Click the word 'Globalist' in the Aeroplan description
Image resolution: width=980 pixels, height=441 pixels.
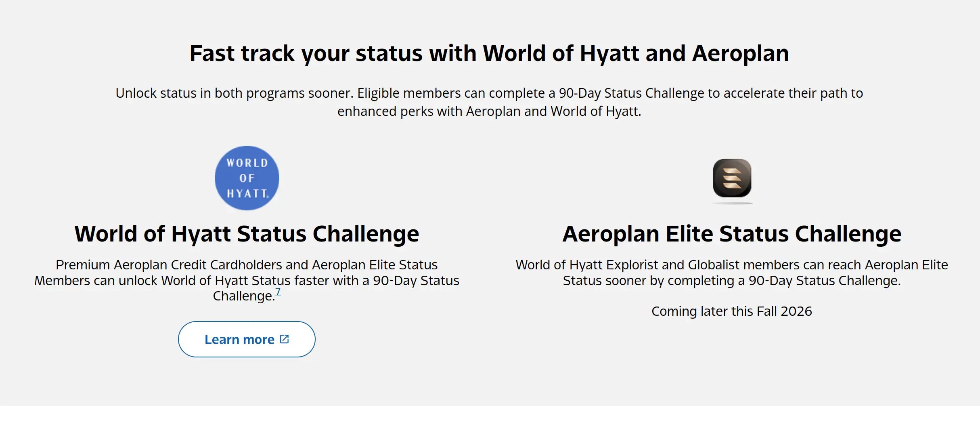pos(714,265)
